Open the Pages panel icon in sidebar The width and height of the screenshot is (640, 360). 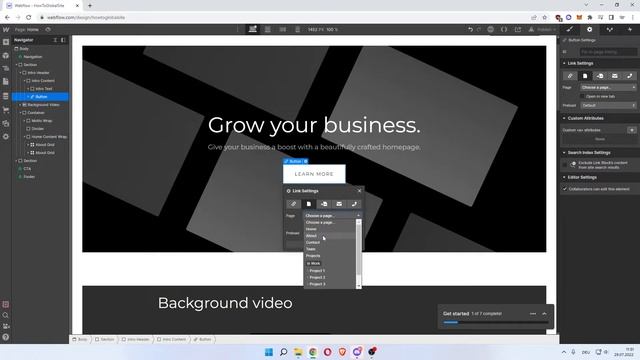click(x=6, y=82)
